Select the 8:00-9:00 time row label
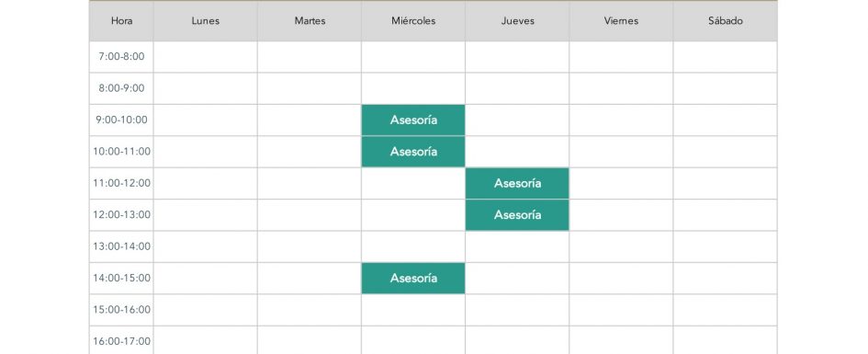The height and width of the screenshot is (354, 868). pyautogui.click(x=121, y=88)
